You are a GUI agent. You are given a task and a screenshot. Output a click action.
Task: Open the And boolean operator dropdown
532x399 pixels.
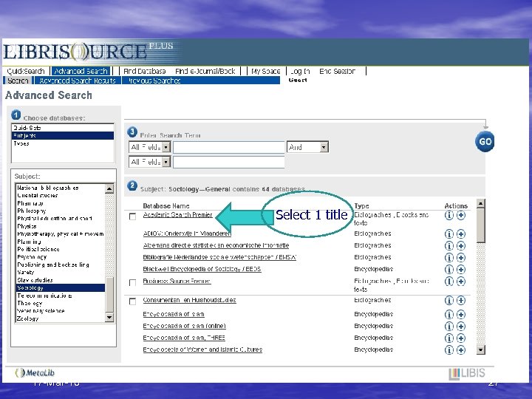coord(307,147)
